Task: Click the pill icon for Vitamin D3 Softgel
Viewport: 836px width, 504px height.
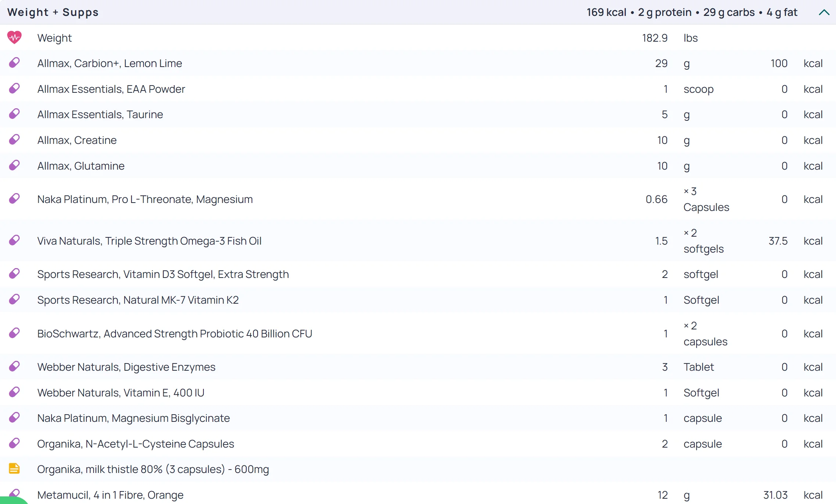Action: point(14,274)
